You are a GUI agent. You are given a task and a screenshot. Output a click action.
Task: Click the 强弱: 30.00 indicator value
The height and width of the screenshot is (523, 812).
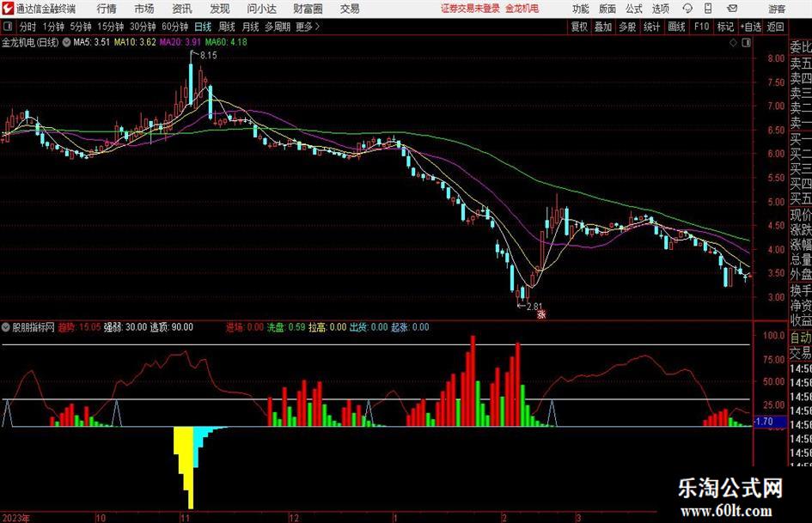tap(125, 327)
